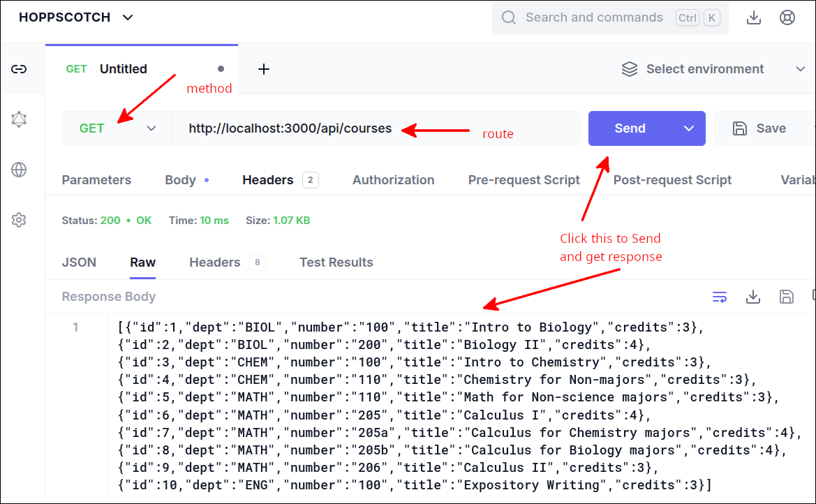Open the GET method dropdown

pos(117,128)
